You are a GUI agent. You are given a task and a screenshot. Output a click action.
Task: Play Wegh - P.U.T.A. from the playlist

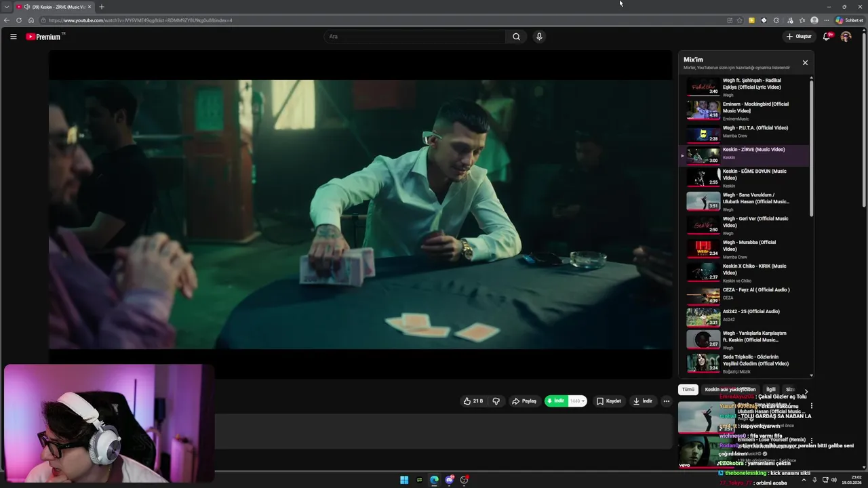[744, 134]
